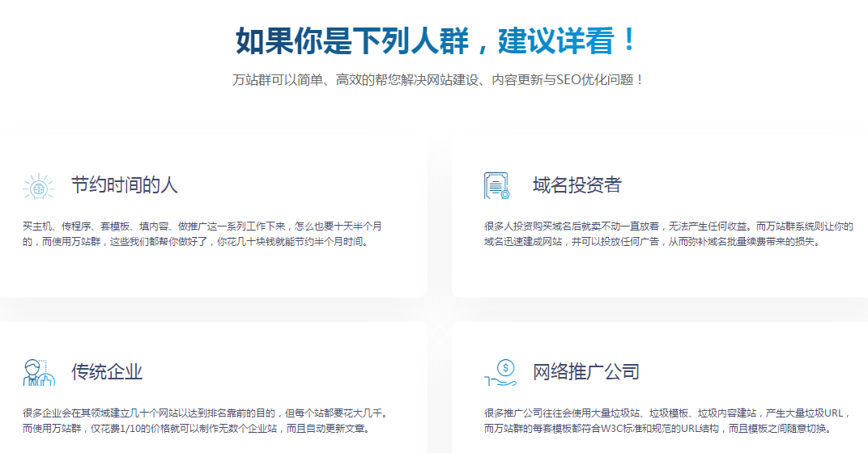Click the paragraph starting with 很多推广公司往往

tap(667, 421)
